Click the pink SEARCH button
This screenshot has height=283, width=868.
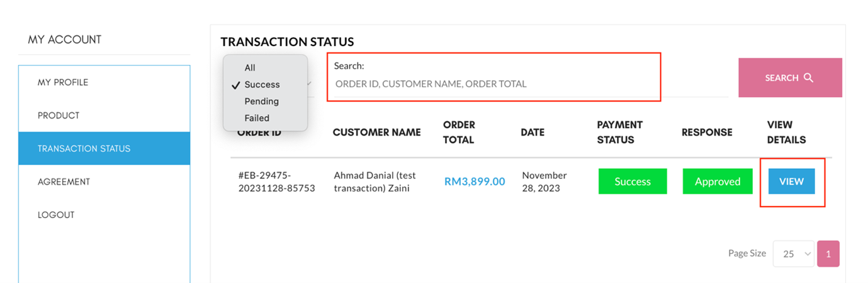point(789,78)
